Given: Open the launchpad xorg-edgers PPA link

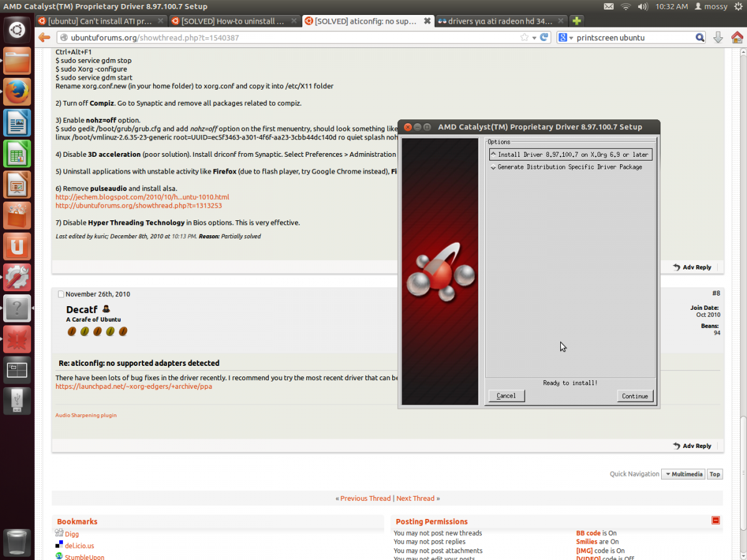Looking at the screenshot, I should tap(134, 386).
